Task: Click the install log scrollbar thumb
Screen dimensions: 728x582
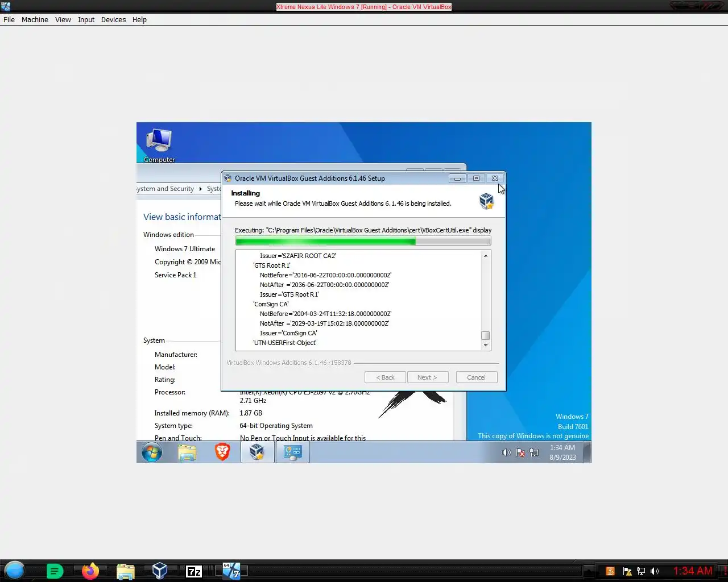Action: pyautogui.click(x=486, y=335)
